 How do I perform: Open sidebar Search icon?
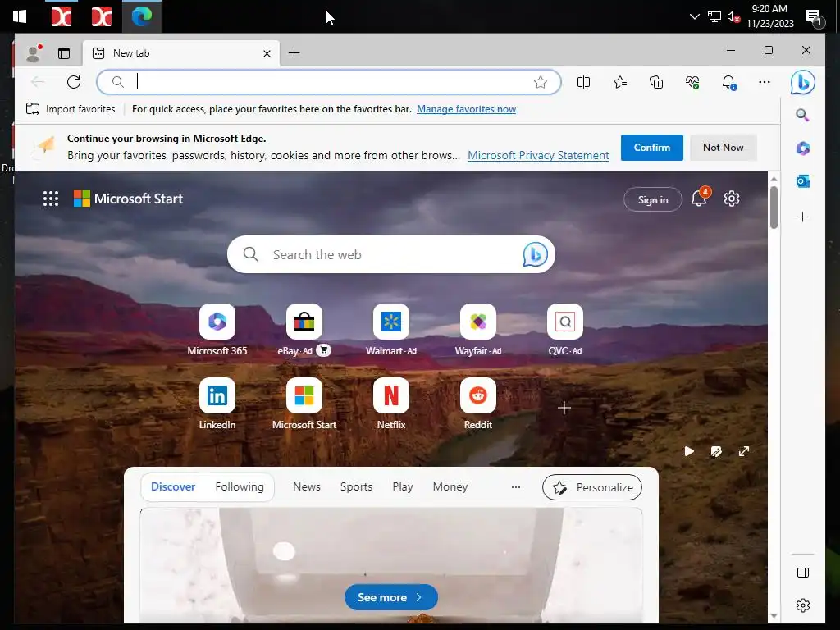pos(802,115)
